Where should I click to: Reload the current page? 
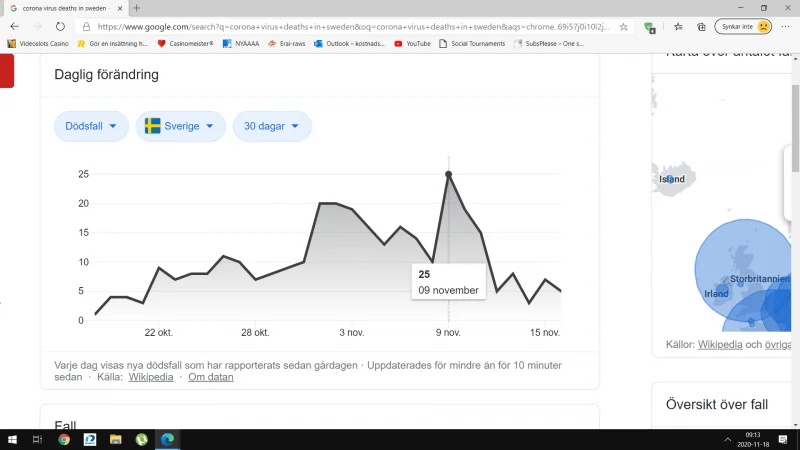click(60, 27)
